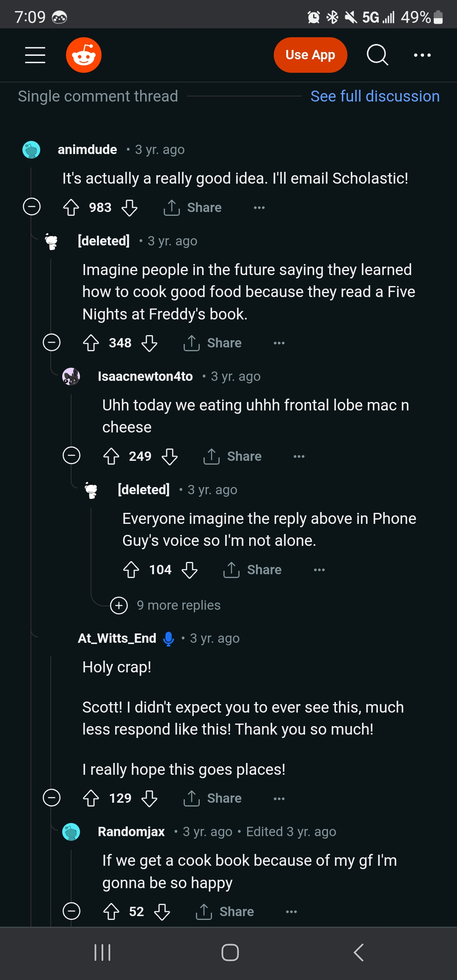Collapse Isaacnewton4to's comment thread
457x980 pixels.
click(x=72, y=456)
